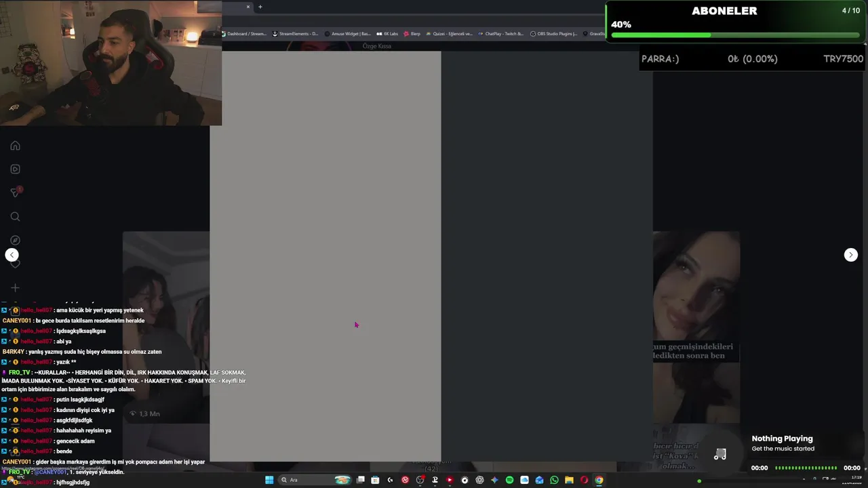The height and width of the screenshot is (488, 868).
Task: Click the music widget audio level bar
Action: [806, 468]
